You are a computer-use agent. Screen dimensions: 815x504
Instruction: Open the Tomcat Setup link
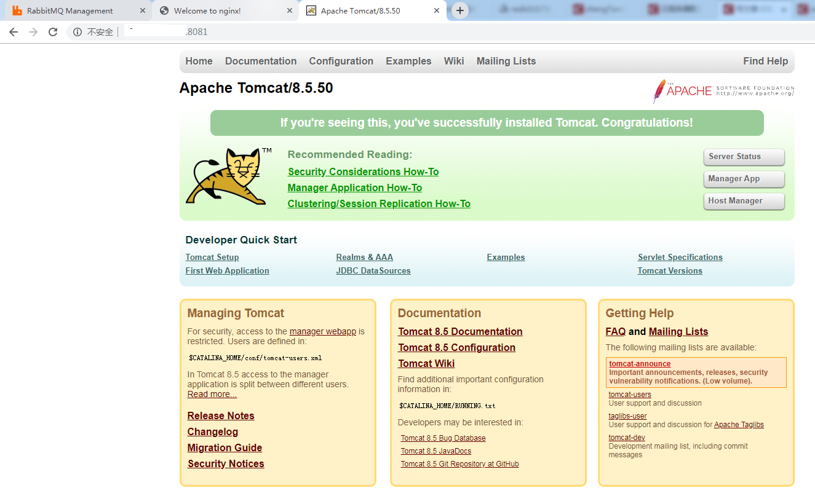tap(212, 258)
